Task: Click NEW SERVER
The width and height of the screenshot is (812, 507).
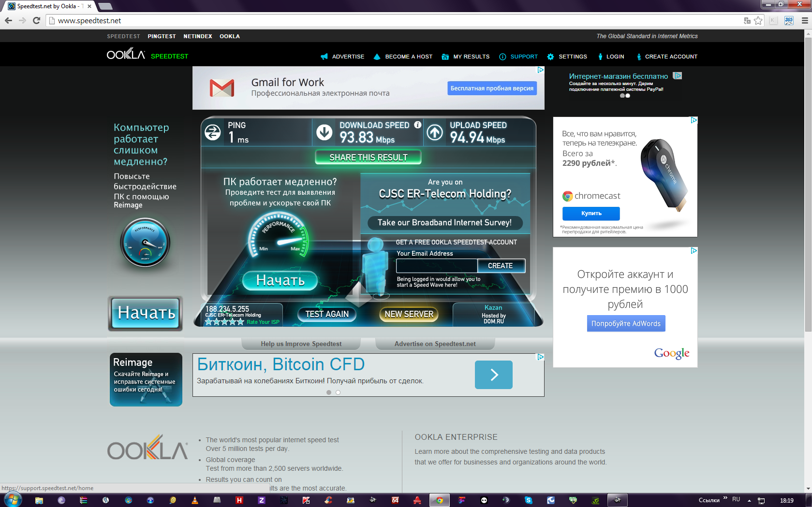Action: 409,314
